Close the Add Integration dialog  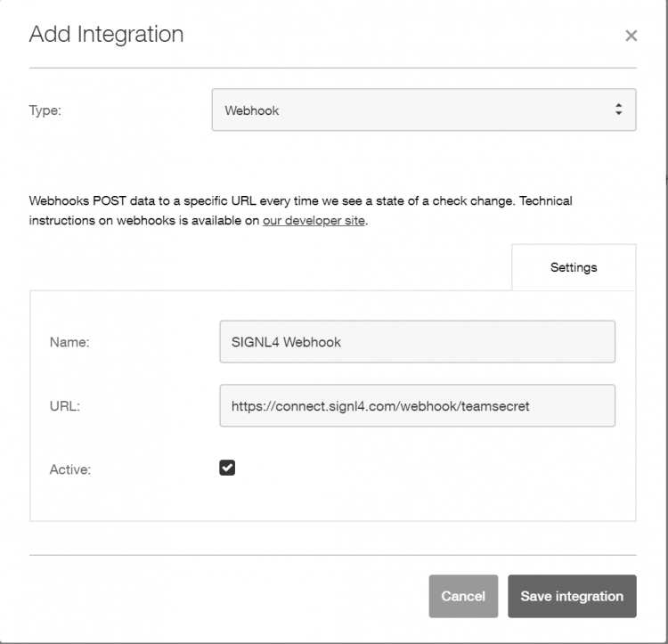[x=631, y=36]
